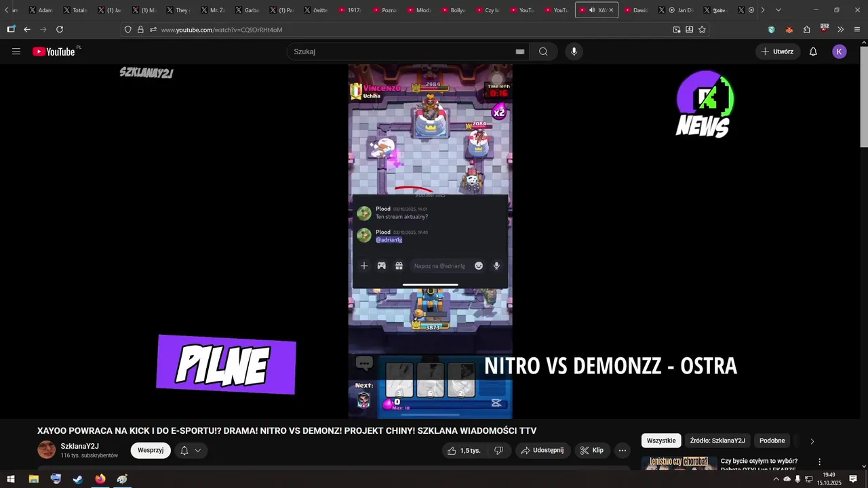Mute the playing tab via speaker icon
Screen dimensions: 868x488
[x=592, y=10]
